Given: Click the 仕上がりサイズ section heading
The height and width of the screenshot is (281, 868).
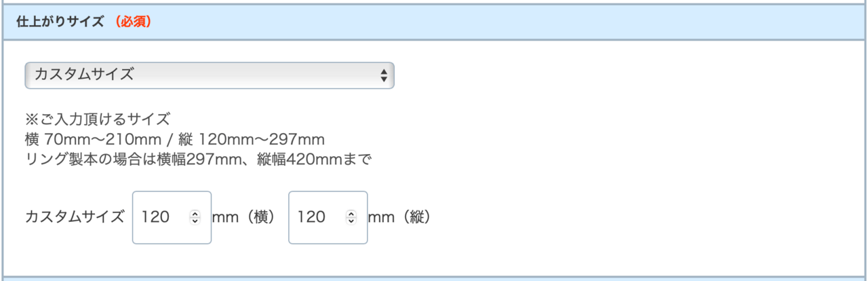Looking at the screenshot, I should pyautogui.click(x=60, y=22).
